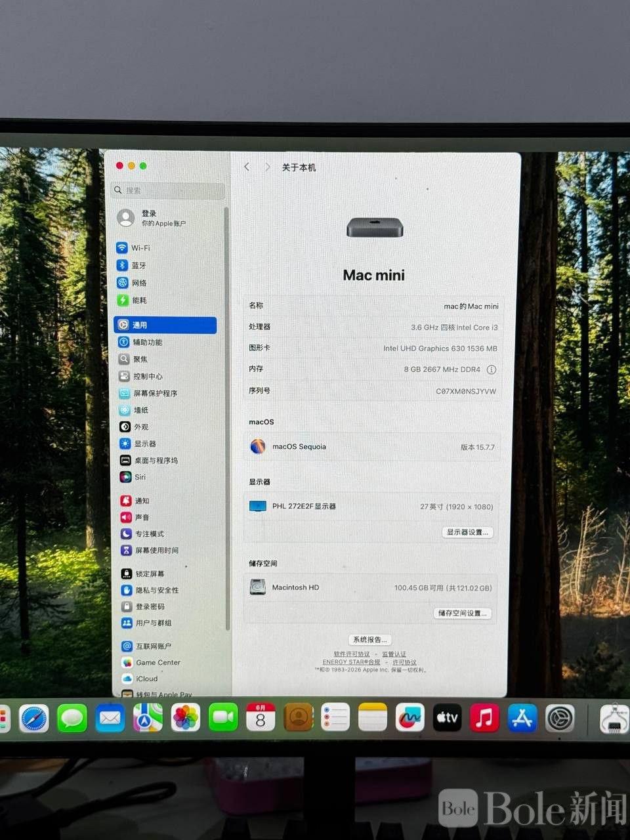The width and height of the screenshot is (630, 840).
Task: Open FaceTime from the Dock
Action: (x=223, y=718)
